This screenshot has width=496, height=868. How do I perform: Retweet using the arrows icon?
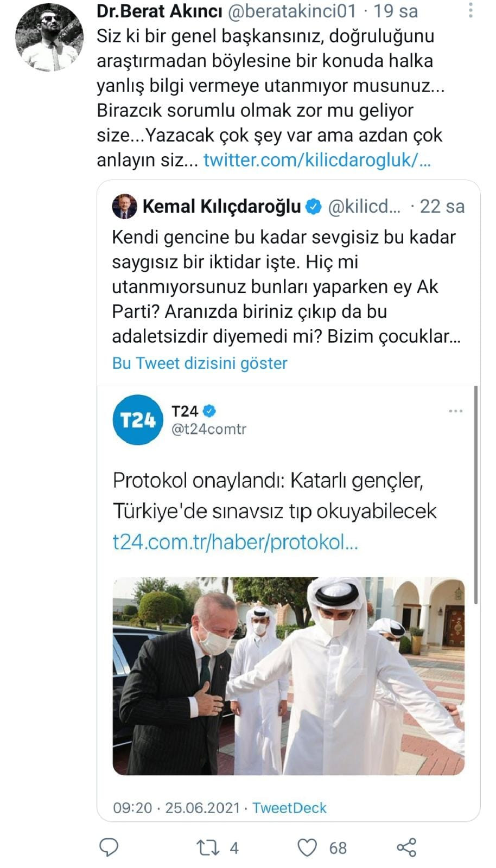(207, 847)
